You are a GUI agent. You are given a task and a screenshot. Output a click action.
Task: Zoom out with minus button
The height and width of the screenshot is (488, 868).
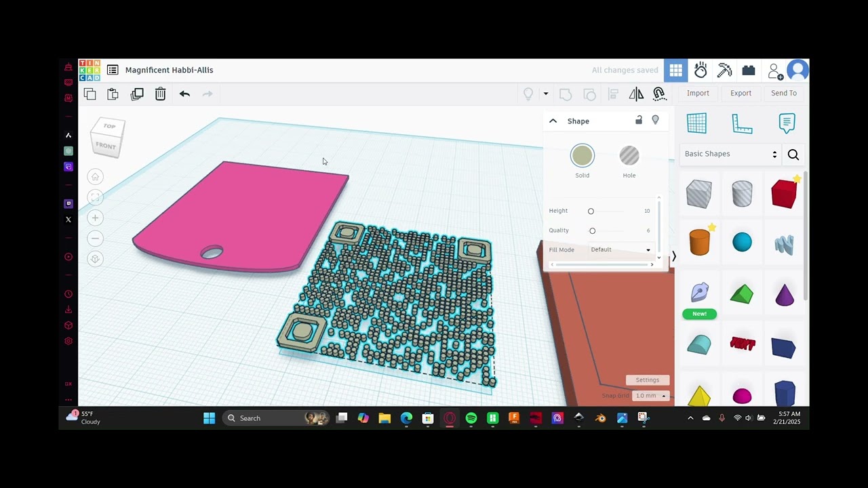[95, 239]
